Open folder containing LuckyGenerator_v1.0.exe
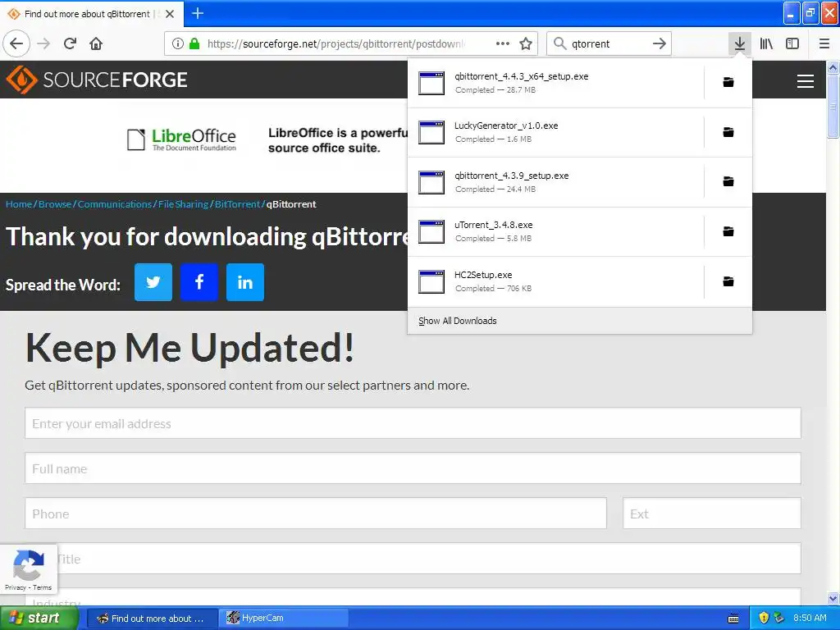The width and height of the screenshot is (840, 630). 728,132
